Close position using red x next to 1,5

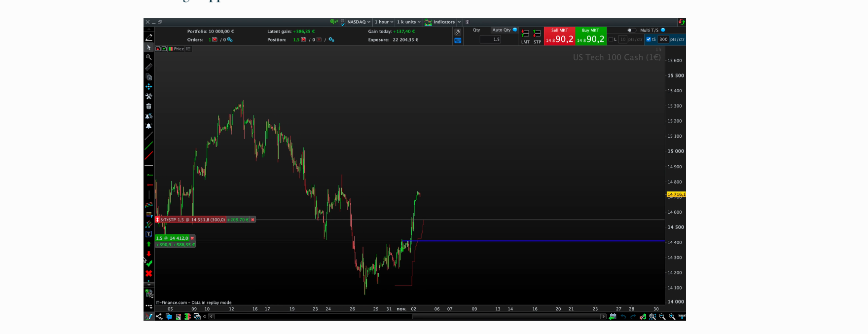pos(303,39)
